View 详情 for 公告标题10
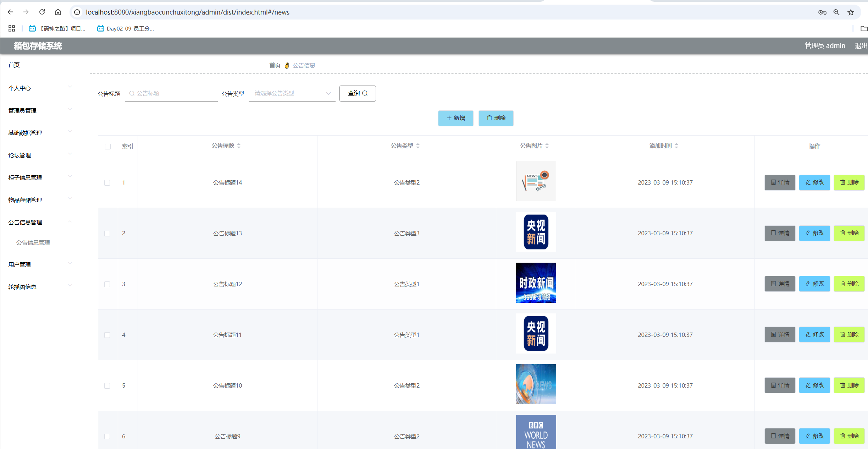Image resolution: width=868 pixels, height=449 pixels. [x=780, y=385]
